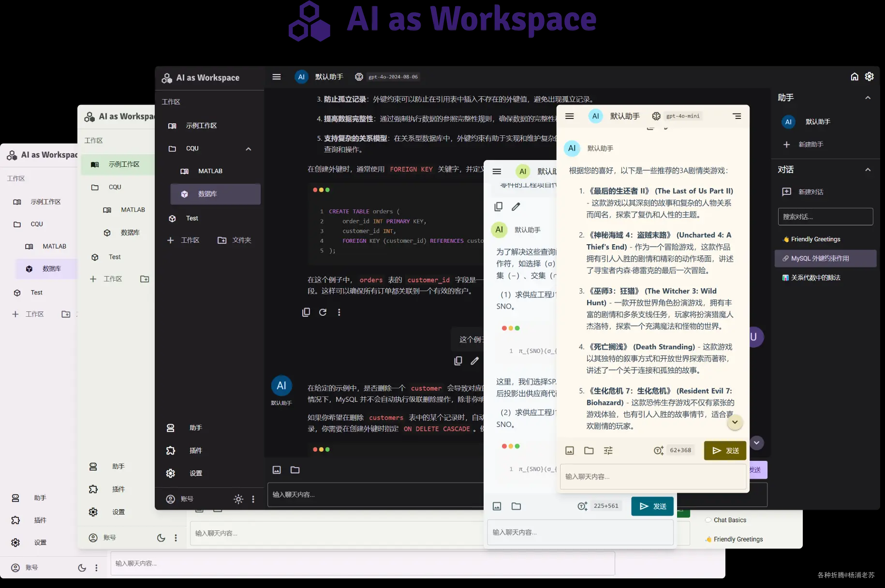
Task: Open MySQL 外键约束作用 conversation
Action: (x=826, y=259)
